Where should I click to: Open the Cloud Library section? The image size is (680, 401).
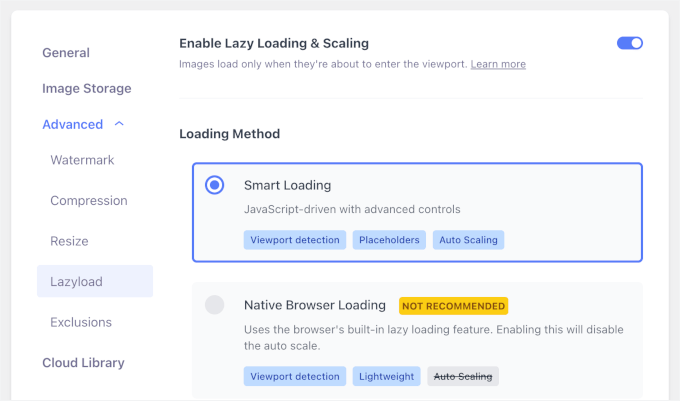tap(83, 363)
